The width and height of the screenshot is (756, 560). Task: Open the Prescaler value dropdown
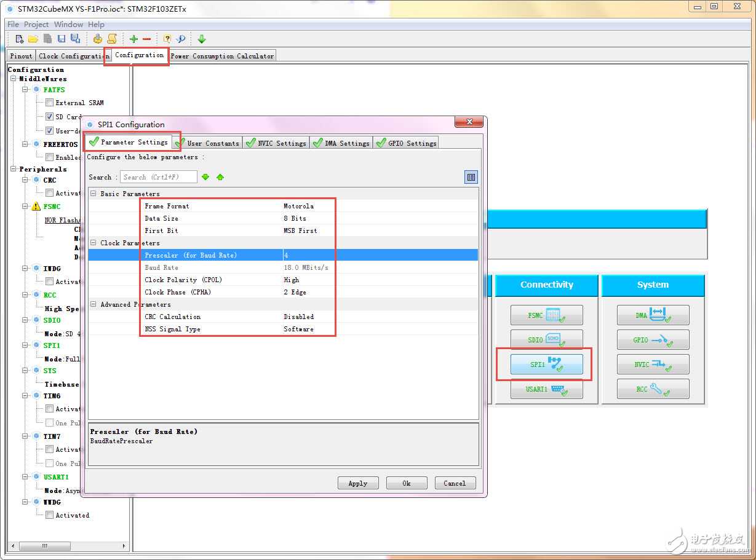tap(380, 255)
